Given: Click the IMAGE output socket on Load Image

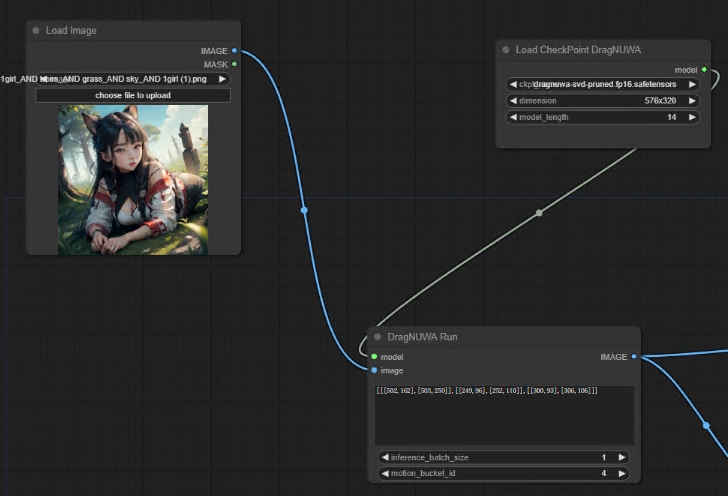Looking at the screenshot, I should [234, 51].
